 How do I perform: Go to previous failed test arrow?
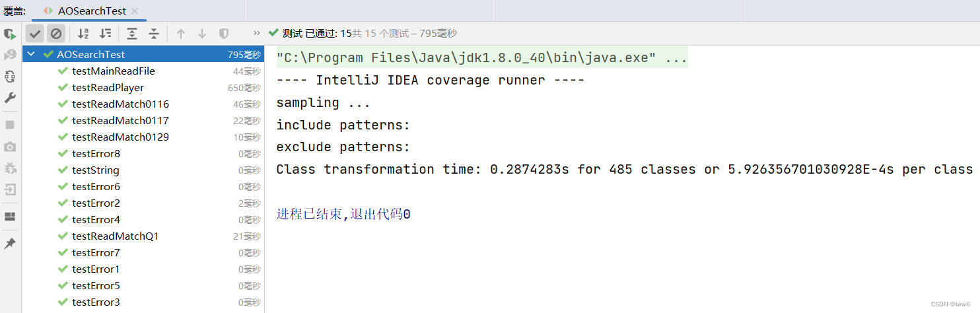[180, 33]
